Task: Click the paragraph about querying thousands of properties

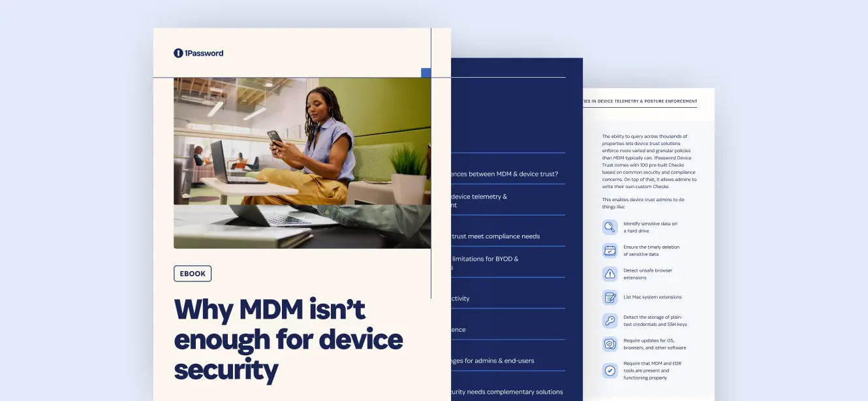Action: [649, 161]
